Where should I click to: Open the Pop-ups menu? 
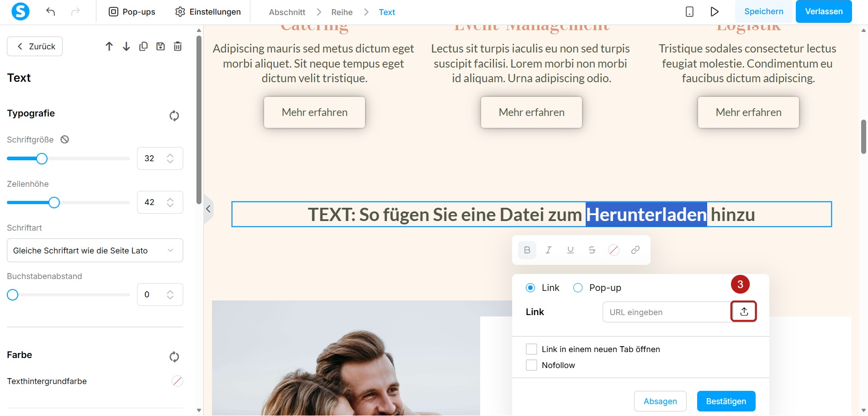(132, 12)
